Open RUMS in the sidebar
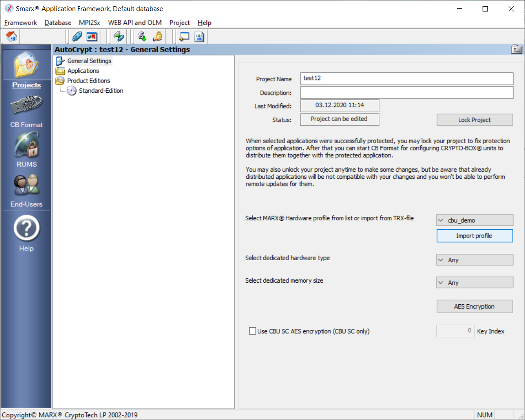This screenshot has width=525, height=420. coord(27,151)
